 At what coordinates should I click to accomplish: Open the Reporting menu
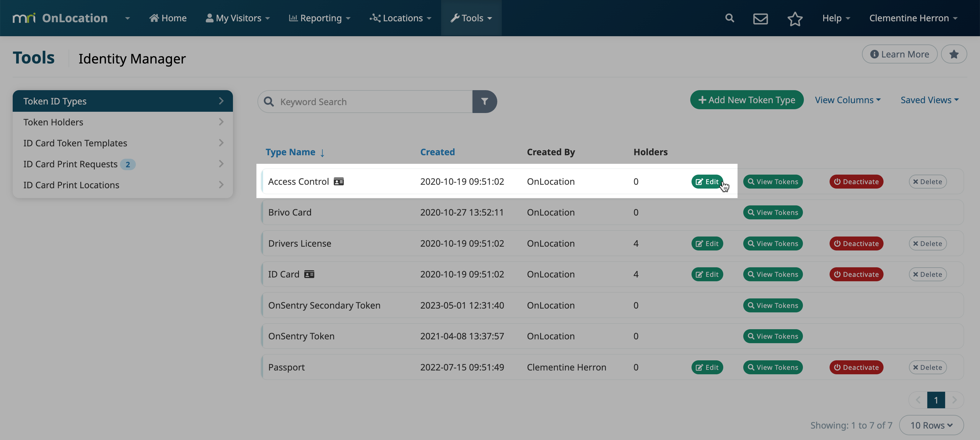coord(320,18)
